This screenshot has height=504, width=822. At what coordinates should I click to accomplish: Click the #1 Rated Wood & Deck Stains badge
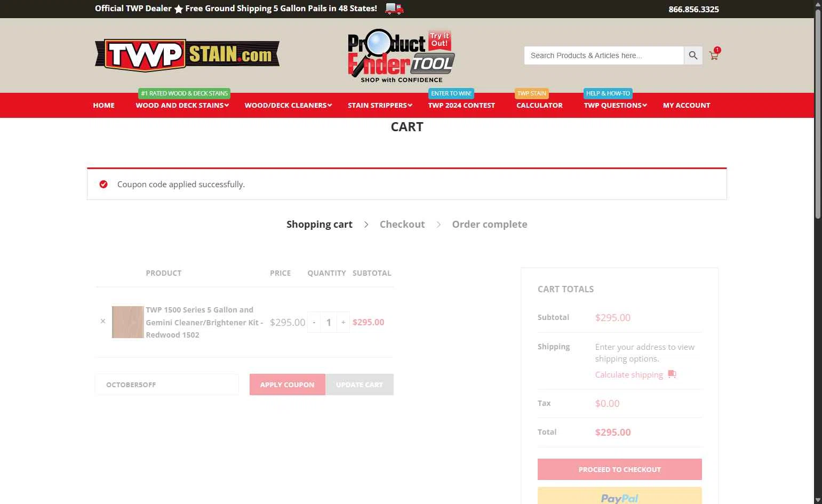pyautogui.click(x=184, y=93)
